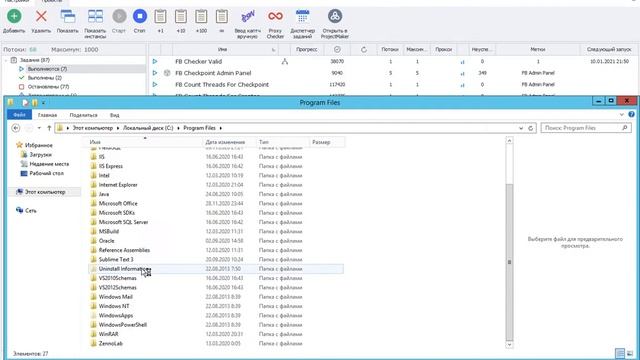Screen dimensions: 640x360
Task: Set infinite runs with infinity icon
Action: point(222,17)
